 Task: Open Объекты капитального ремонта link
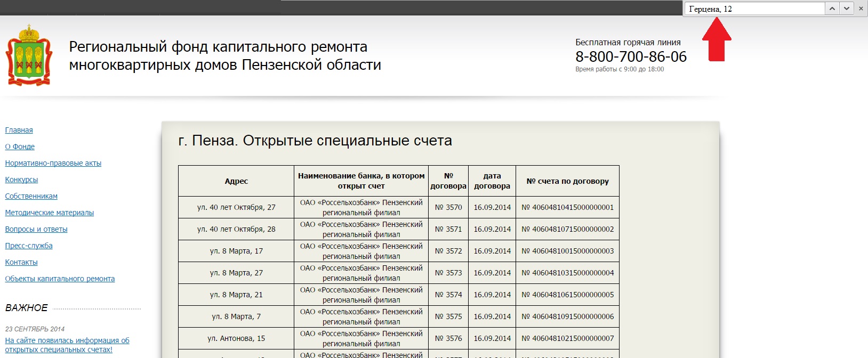[x=60, y=279]
